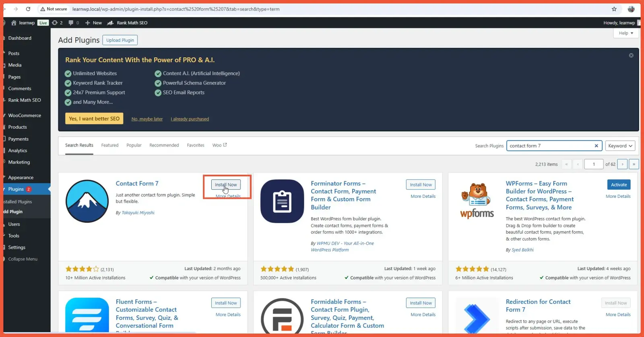Open the updates icon in admin bar
644x337 pixels.
(57, 23)
